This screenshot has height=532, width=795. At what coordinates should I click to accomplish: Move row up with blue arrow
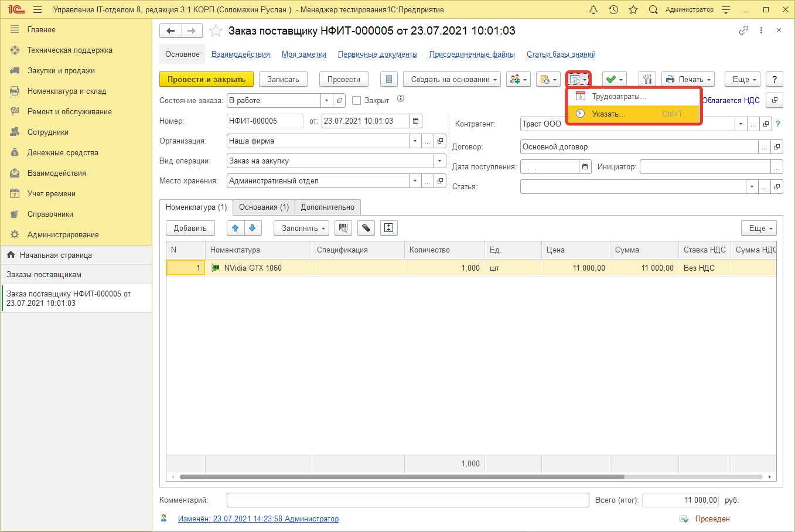pos(236,228)
